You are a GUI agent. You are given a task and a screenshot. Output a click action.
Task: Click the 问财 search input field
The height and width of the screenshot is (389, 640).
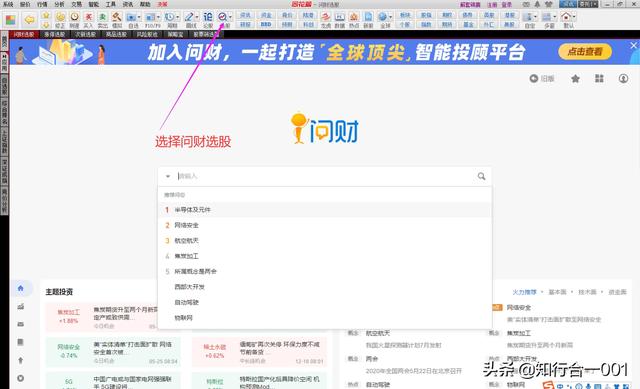pyautogui.click(x=324, y=176)
